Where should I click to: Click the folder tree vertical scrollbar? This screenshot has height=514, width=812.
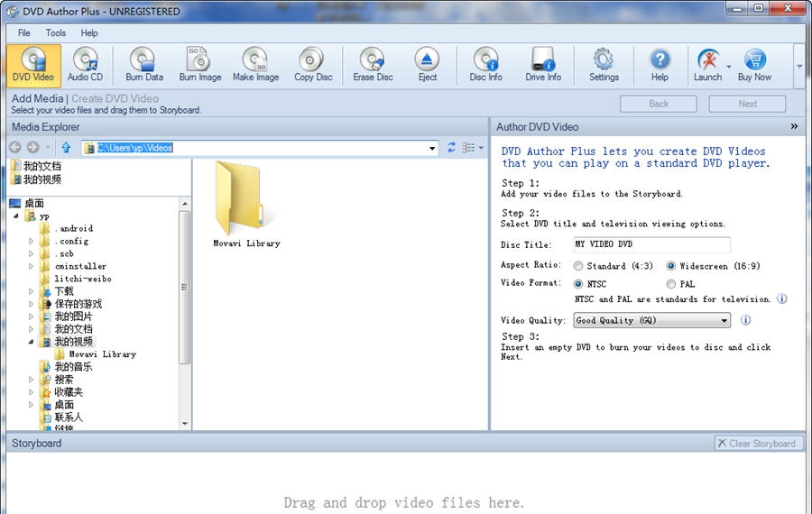pos(185,289)
